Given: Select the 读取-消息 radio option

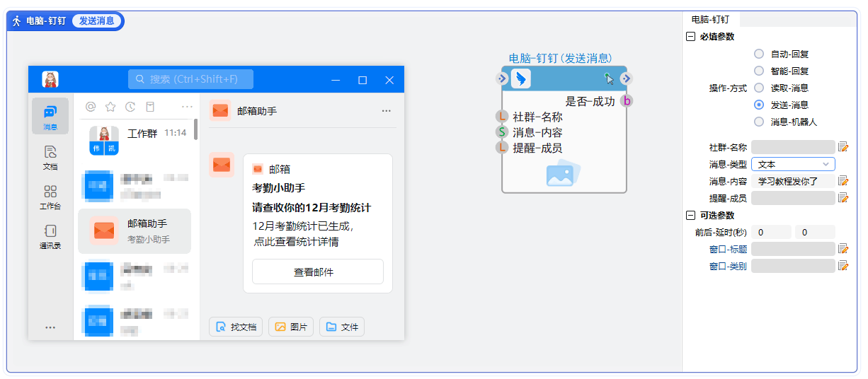Looking at the screenshot, I should click(759, 88).
